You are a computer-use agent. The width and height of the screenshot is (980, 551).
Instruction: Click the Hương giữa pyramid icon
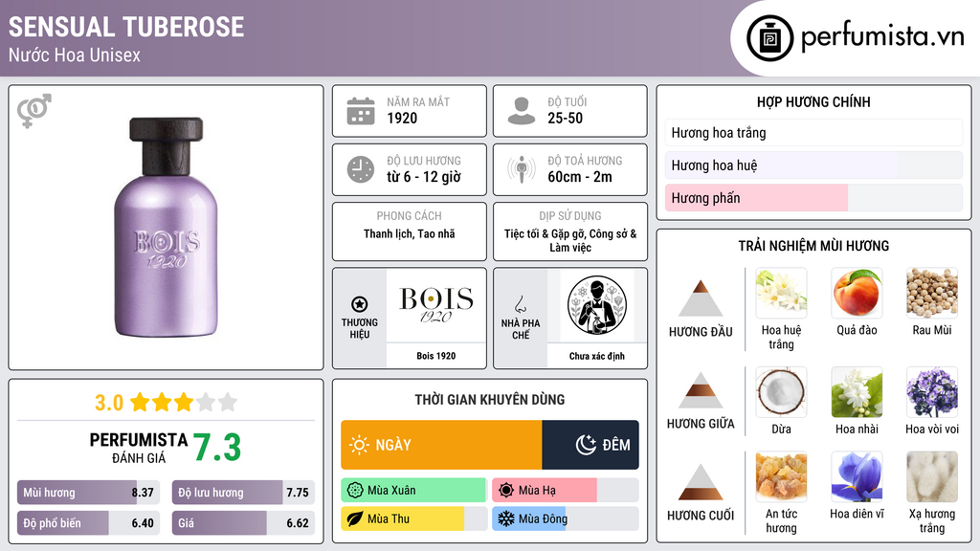701,390
